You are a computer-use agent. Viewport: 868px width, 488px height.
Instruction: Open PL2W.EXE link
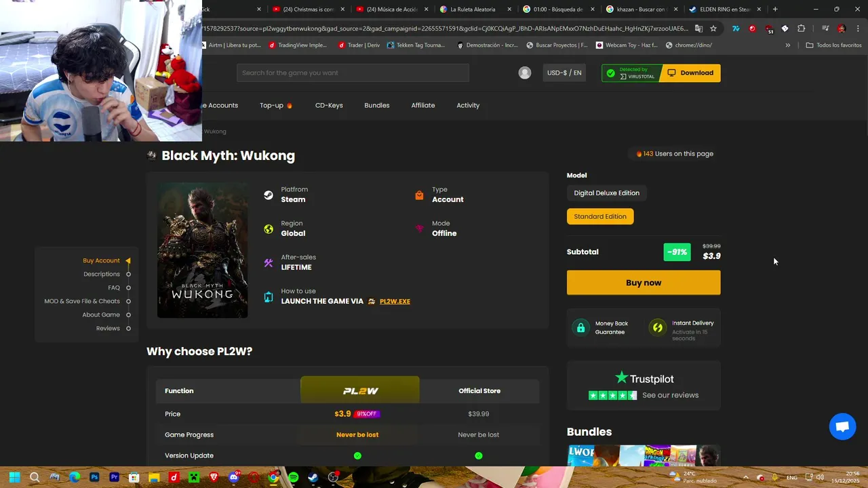(x=395, y=301)
